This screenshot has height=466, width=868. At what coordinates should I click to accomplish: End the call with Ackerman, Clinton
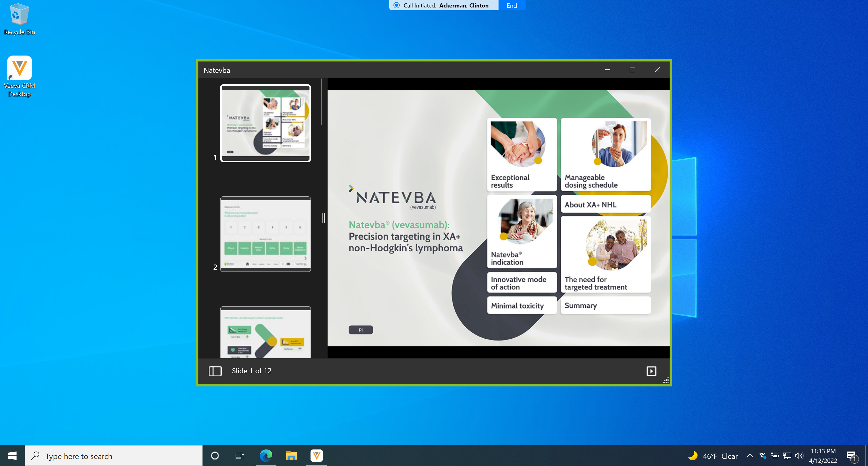[512, 5]
